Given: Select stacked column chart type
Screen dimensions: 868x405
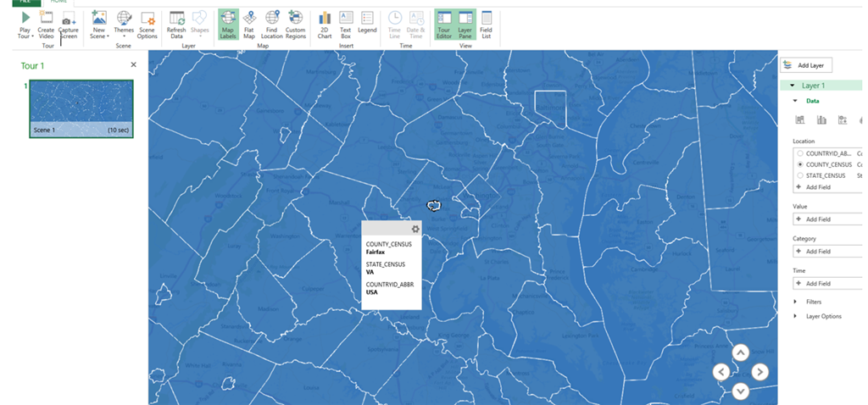Looking at the screenshot, I should (x=799, y=119).
